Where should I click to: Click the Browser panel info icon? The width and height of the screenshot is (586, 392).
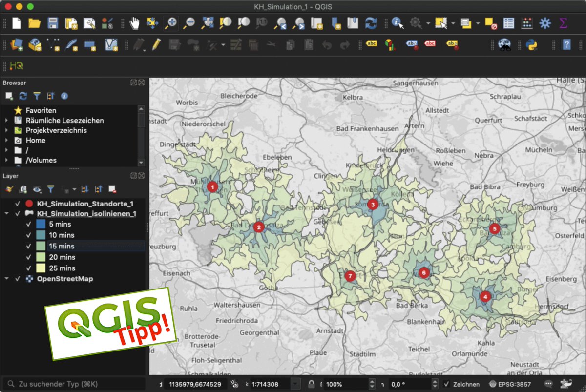pyautogui.click(x=64, y=96)
